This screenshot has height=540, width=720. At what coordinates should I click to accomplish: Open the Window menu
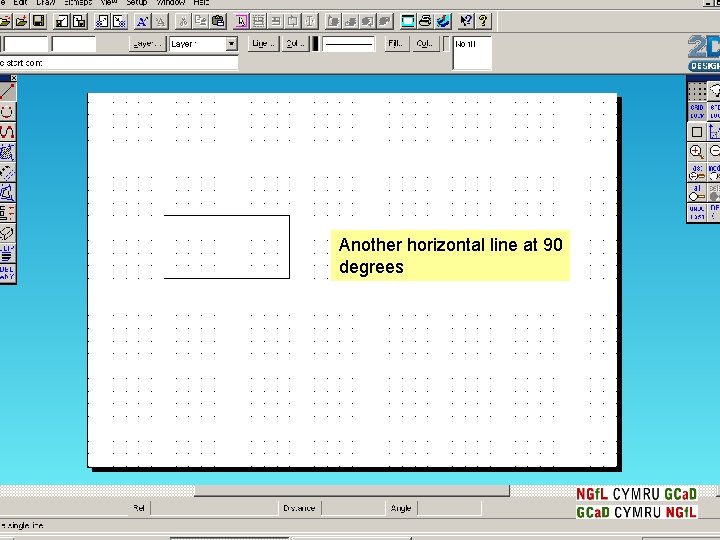[171, 2]
